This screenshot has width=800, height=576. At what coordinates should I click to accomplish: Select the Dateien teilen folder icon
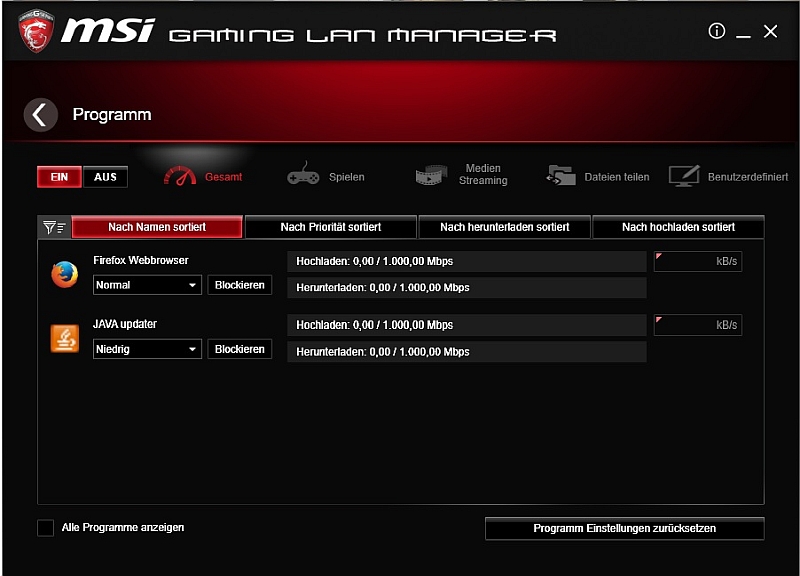(560, 177)
